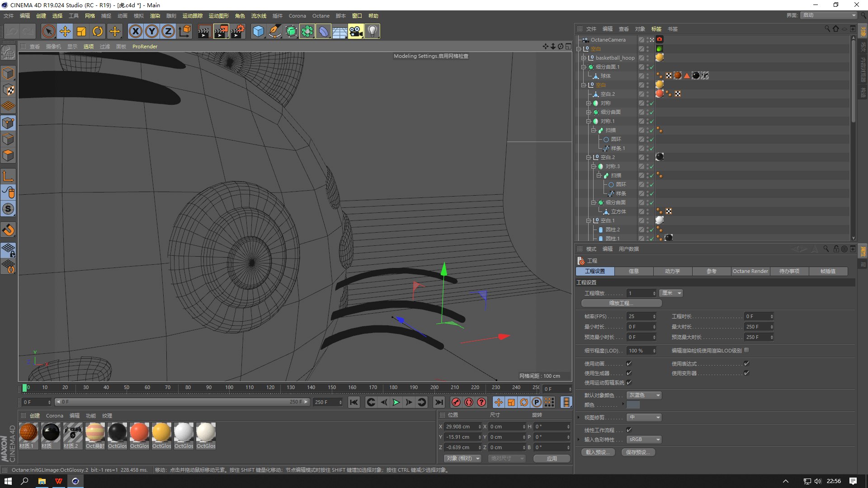Screen dimensions: 868x488
Task: Click the 缩放工程 button
Action: [x=621, y=303]
